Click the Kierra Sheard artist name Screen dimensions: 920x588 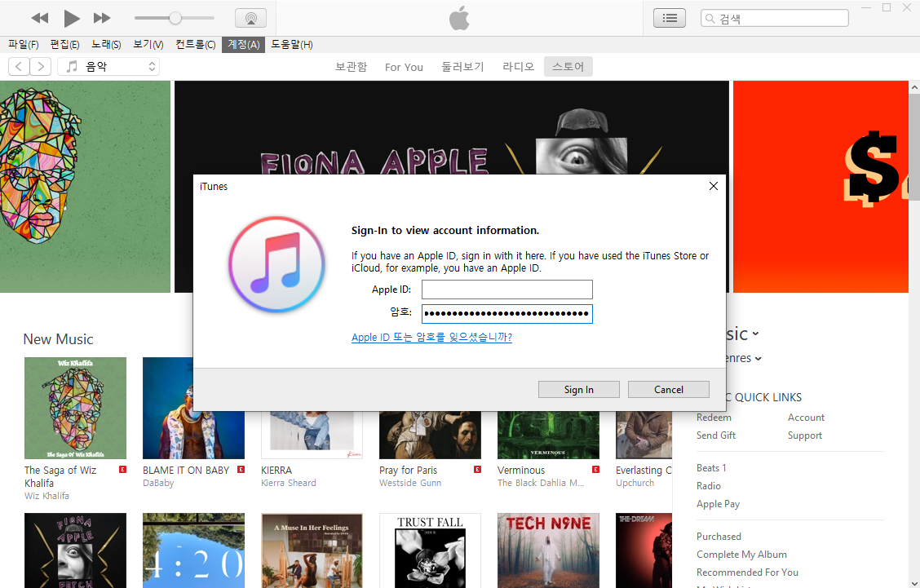coord(289,483)
